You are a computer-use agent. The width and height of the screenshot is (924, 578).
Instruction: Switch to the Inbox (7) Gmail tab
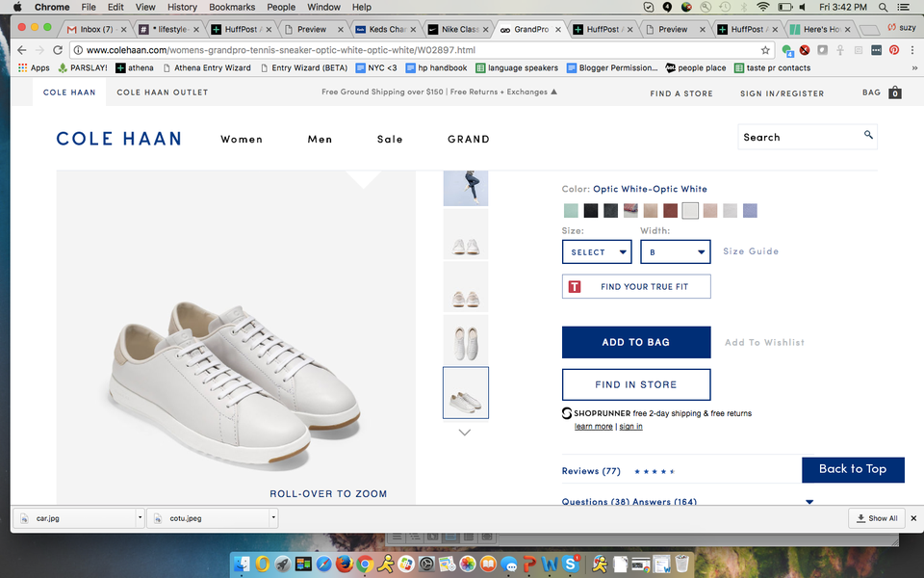coord(96,29)
